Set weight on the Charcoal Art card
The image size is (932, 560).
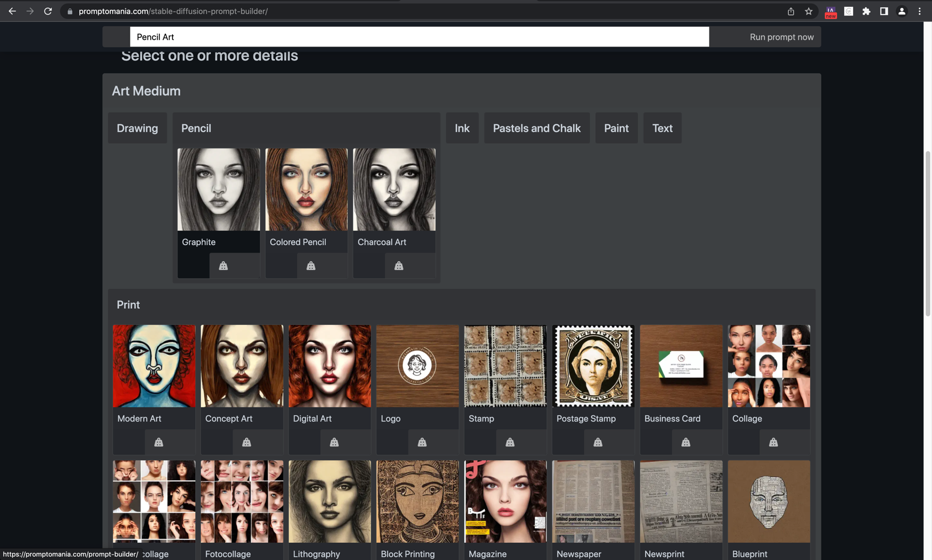(399, 266)
